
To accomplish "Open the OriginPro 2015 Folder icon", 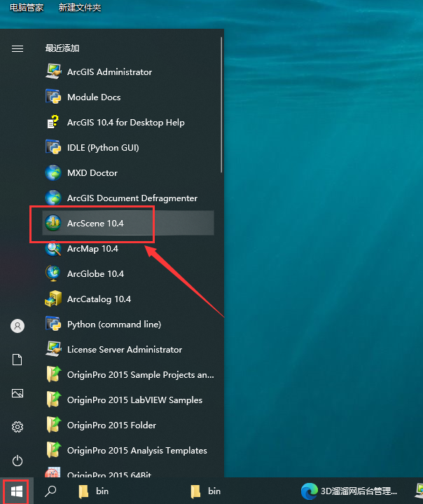I will click(53, 425).
